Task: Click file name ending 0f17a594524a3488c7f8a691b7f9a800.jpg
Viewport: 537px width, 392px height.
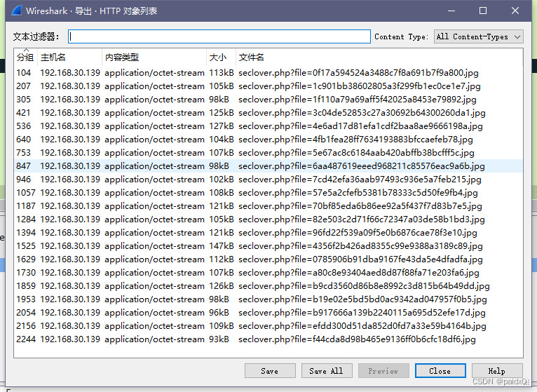Action: [358, 73]
